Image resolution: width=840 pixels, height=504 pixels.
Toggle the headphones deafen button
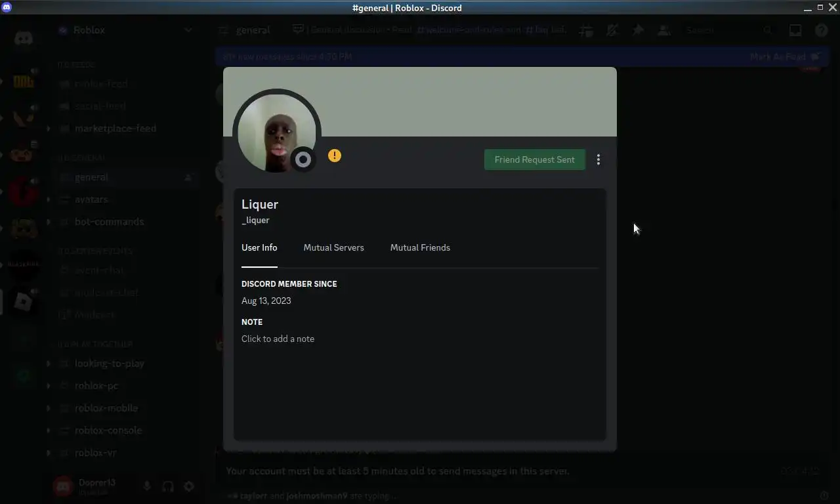click(x=168, y=486)
